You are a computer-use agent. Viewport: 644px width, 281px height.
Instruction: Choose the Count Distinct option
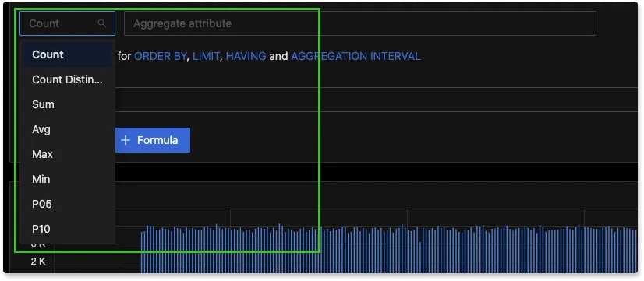coord(67,79)
